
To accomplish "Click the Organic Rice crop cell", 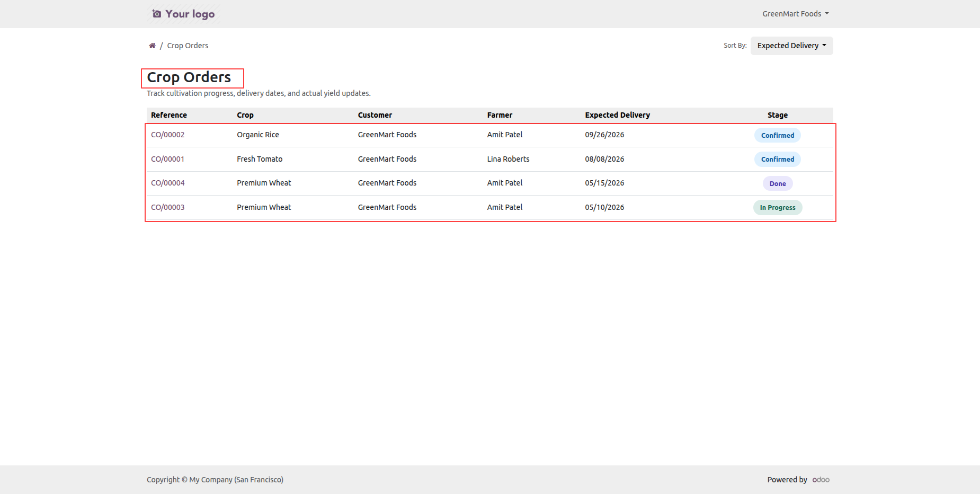I will [258, 135].
